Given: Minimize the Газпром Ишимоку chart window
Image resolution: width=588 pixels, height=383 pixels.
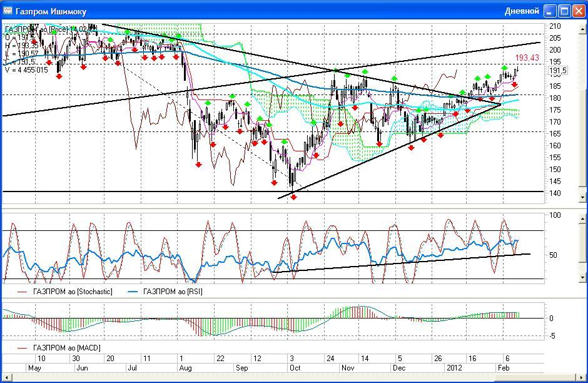Looking at the screenshot, I should point(550,11).
